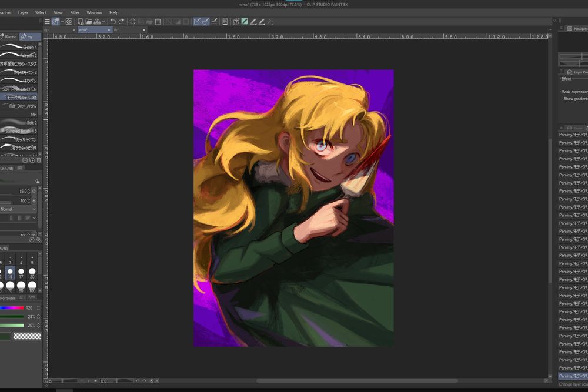Image resolution: width=588 pixels, height=392 pixels.
Task: Delete sub tool using the trash icon
Action: [39, 160]
